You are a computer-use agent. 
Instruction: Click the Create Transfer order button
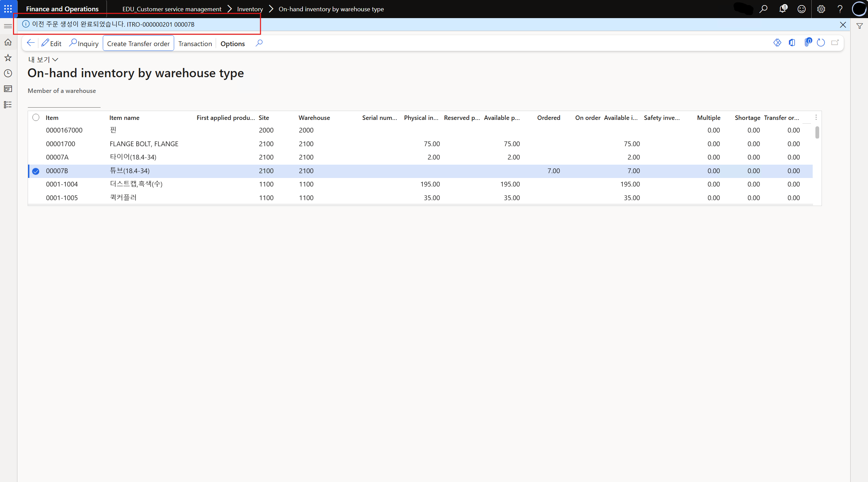pyautogui.click(x=138, y=44)
